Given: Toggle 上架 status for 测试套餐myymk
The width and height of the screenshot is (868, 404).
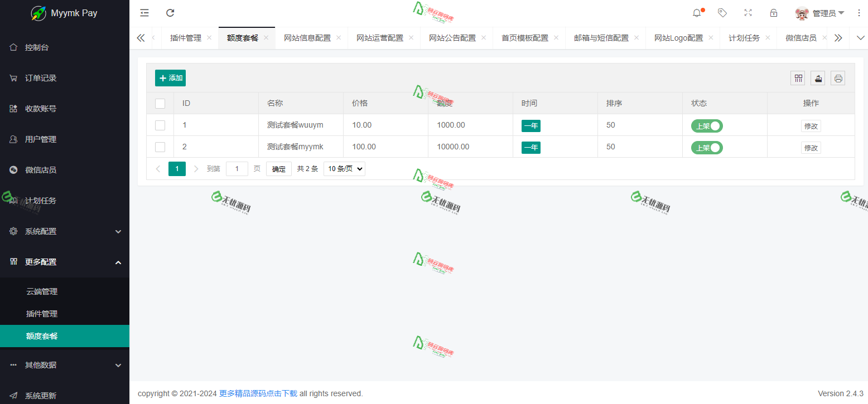Looking at the screenshot, I should click(x=707, y=147).
